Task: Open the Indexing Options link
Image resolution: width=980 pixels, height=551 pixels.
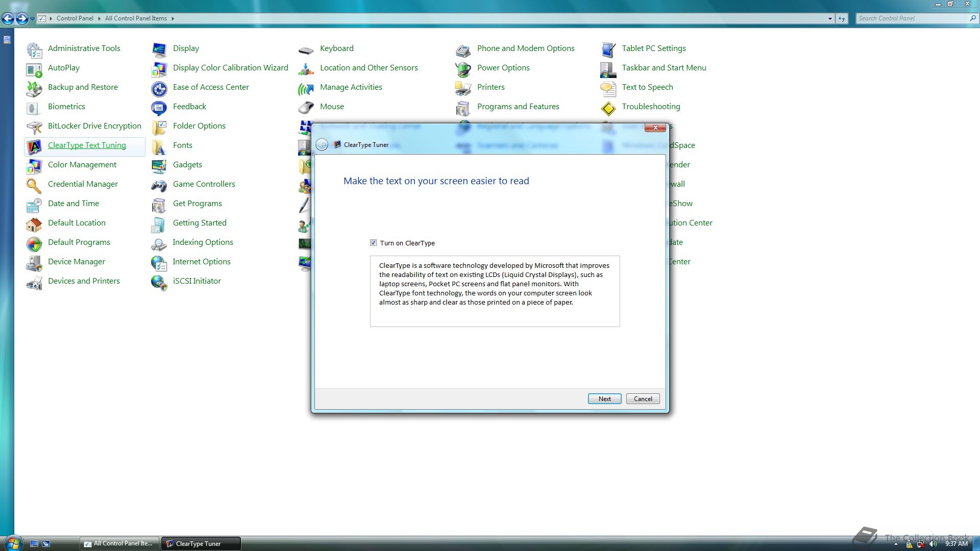Action: tap(203, 242)
